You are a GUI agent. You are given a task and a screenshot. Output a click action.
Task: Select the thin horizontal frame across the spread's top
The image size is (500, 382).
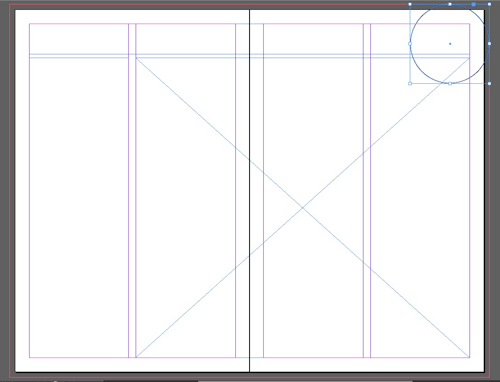coord(249,56)
